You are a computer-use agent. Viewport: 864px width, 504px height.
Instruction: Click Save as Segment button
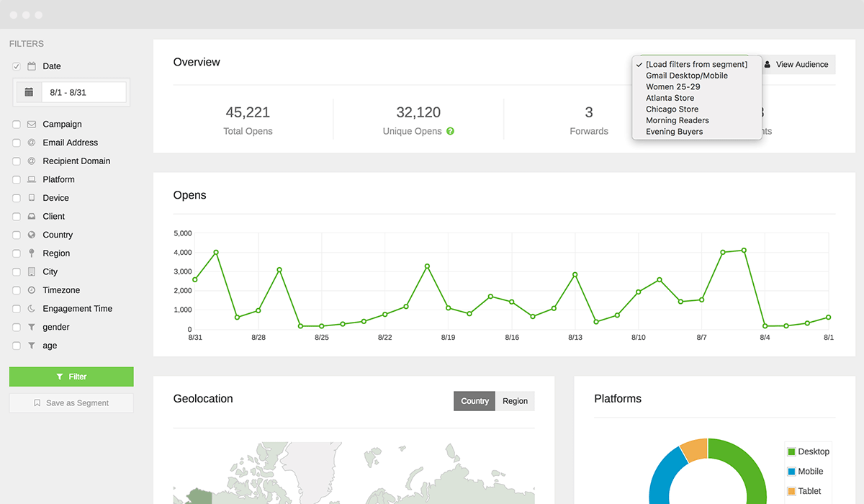(71, 403)
